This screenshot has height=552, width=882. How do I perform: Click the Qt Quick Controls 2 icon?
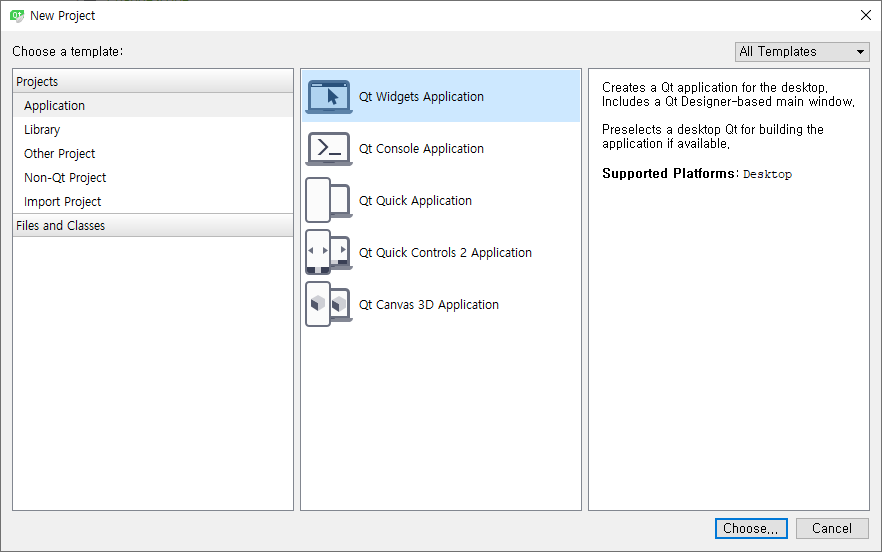(329, 253)
